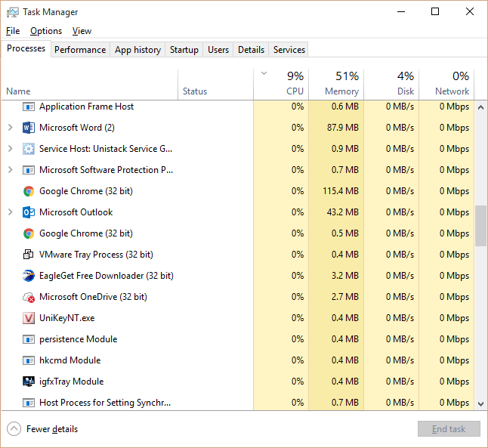
Task: Open the Startup tab
Action: [x=184, y=50]
